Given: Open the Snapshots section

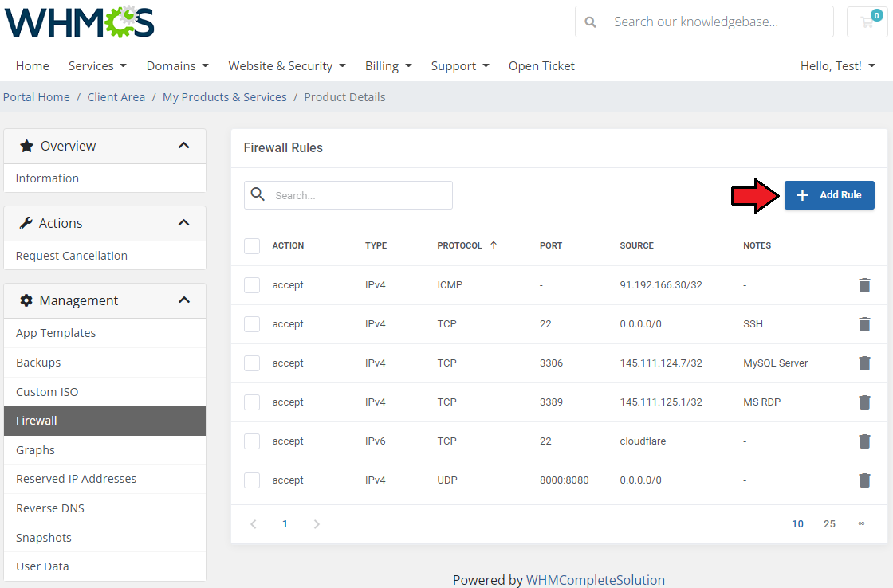Looking at the screenshot, I should (x=104, y=538).
